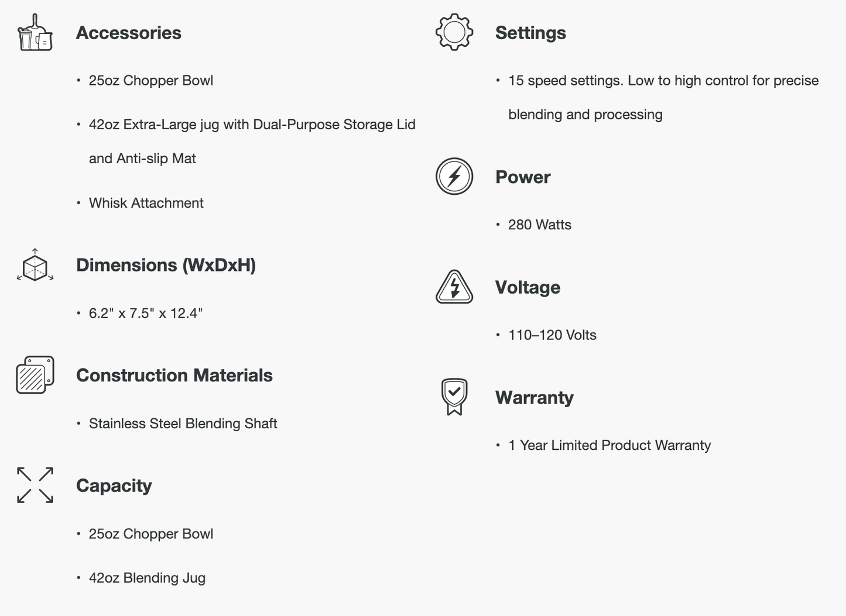This screenshot has height=616, width=846.
Task: Click the Dimensions 3D cube icon
Action: tap(35, 266)
